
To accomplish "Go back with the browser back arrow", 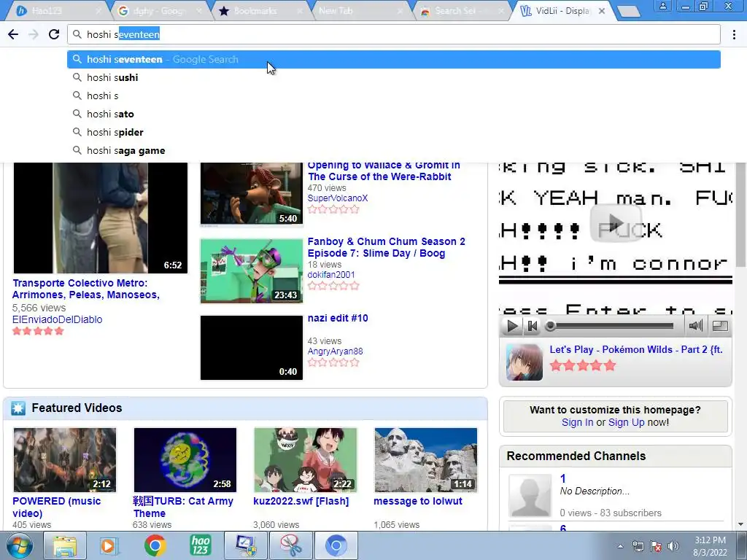I will pos(13,34).
